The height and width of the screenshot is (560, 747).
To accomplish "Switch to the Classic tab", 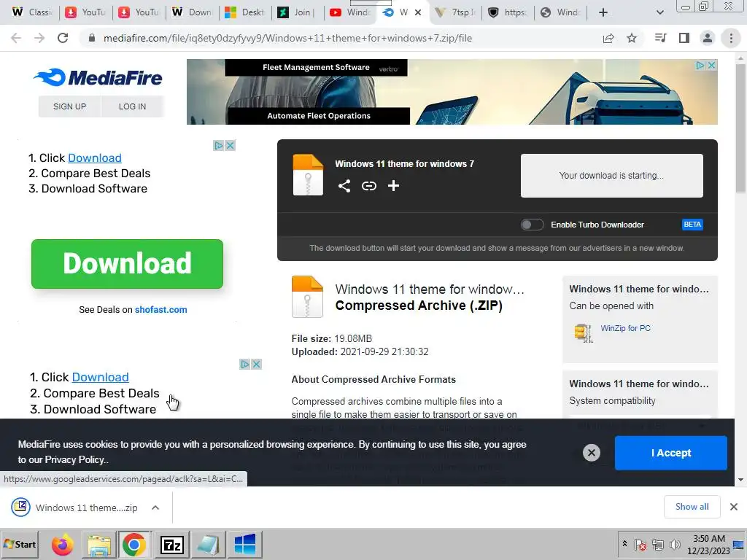I will pos(31,12).
